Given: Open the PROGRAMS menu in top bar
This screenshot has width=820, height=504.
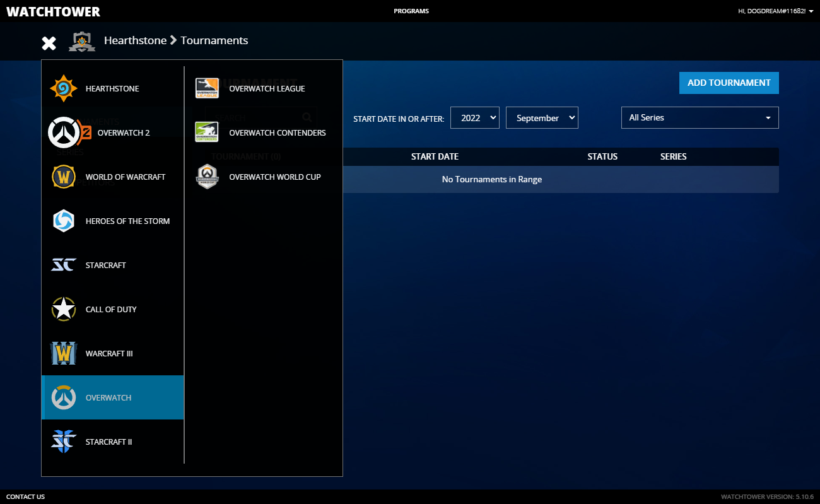Looking at the screenshot, I should pos(411,11).
